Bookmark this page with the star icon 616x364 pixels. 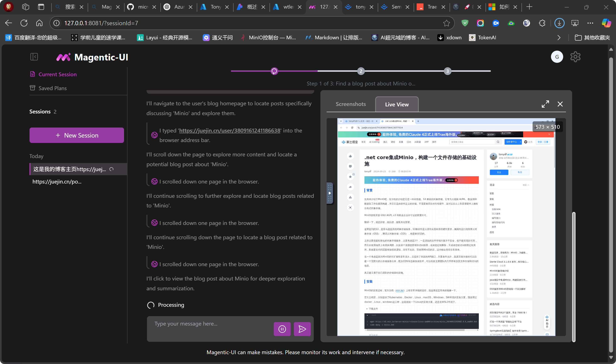(446, 23)
